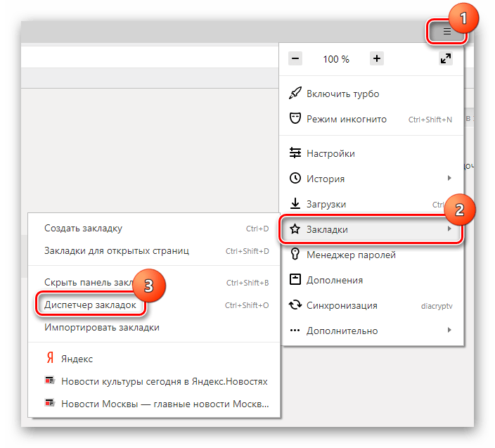Expand the Закладки submenu arrow

click(x=449, y=229)
